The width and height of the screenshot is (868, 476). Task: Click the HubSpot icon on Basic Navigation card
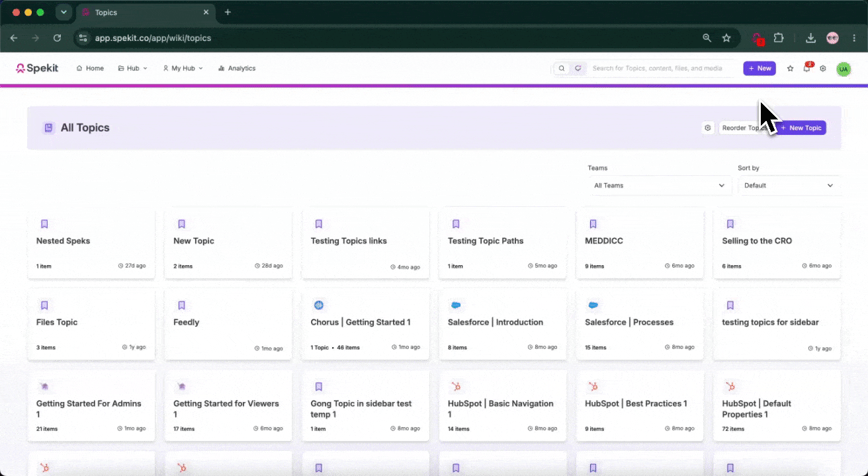456,386
